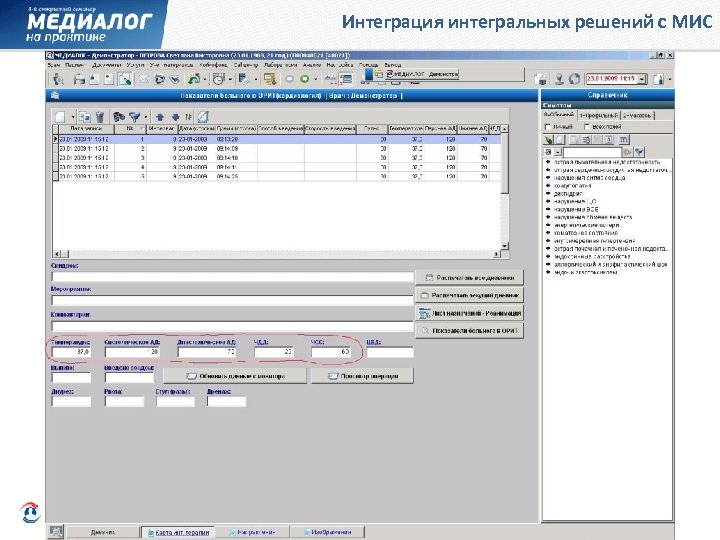Click the copy record icon in grid toolbar
Screen dimensions: 720x540
pos(84,117)
